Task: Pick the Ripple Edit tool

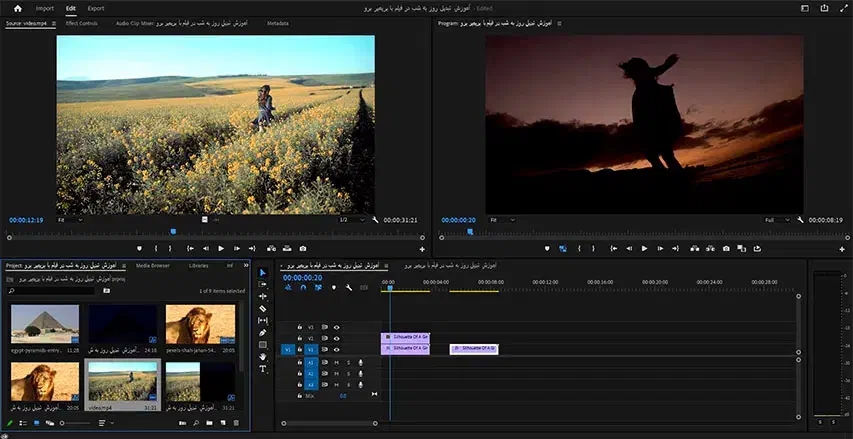Action: click(263, 297)
